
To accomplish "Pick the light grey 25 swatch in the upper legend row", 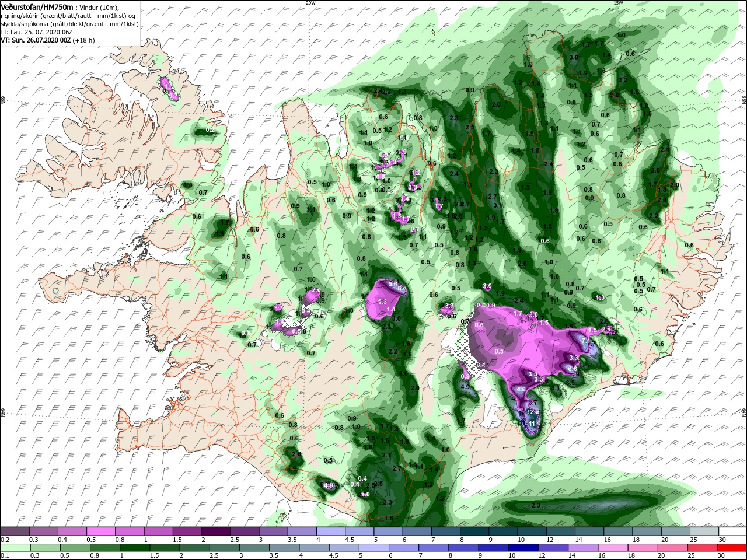I will coord(704,531).
